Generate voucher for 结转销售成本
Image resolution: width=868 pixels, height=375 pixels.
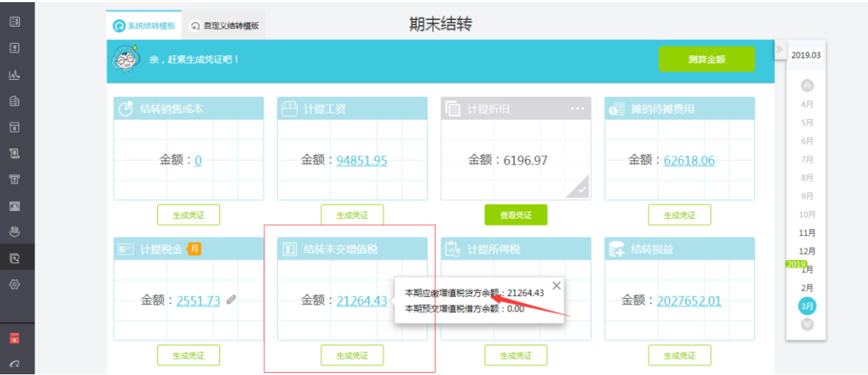coord(189,215)
